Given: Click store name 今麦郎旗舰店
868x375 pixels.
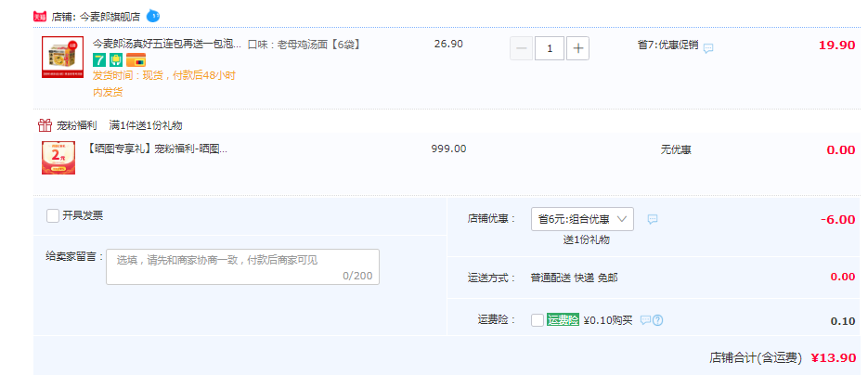Looking at the screenshot, I should pos(110,17).
